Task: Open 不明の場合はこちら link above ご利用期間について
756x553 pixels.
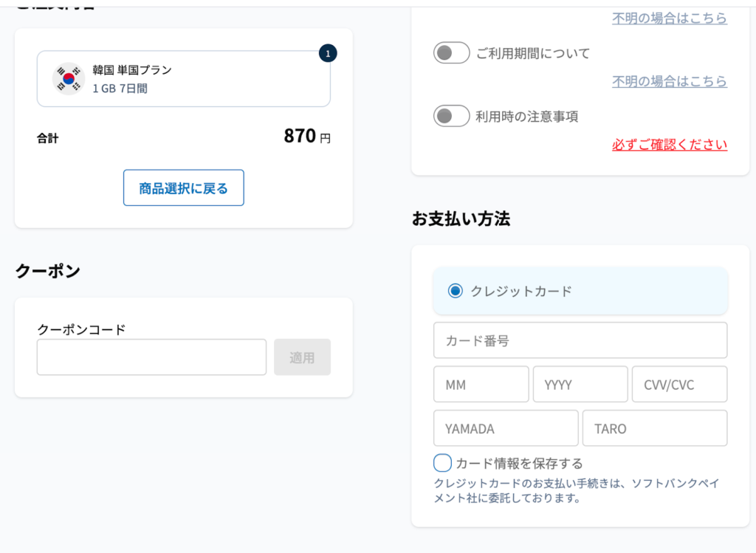Action: tap(669, 18)
